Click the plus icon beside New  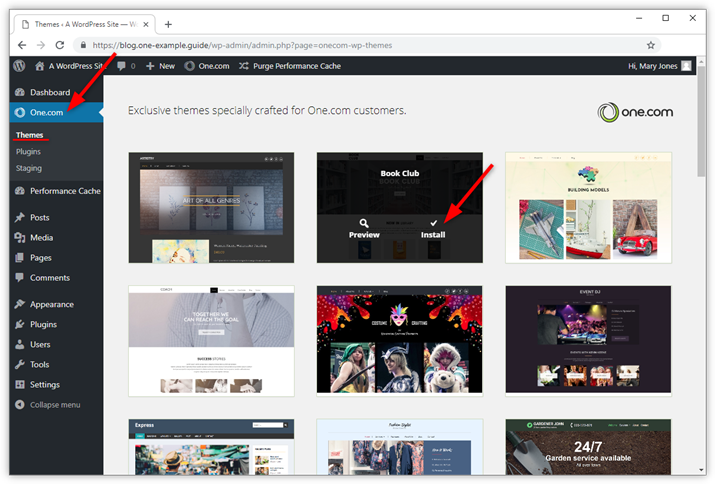(150, 66)
